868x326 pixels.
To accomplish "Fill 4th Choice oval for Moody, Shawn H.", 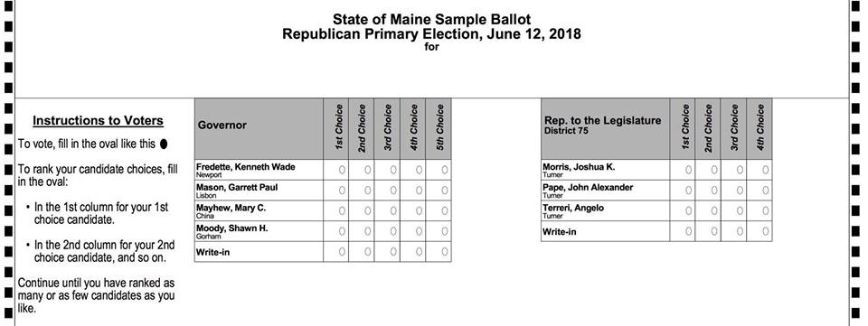I will 419,231.
